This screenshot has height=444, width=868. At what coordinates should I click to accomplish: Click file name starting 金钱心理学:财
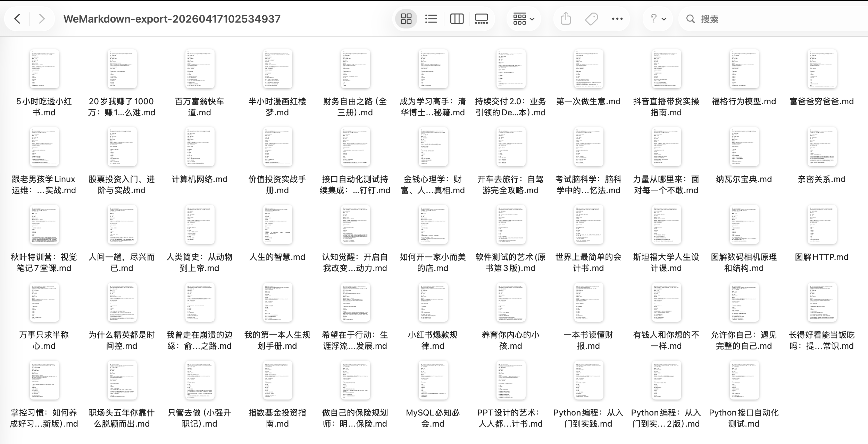(433, 185)
